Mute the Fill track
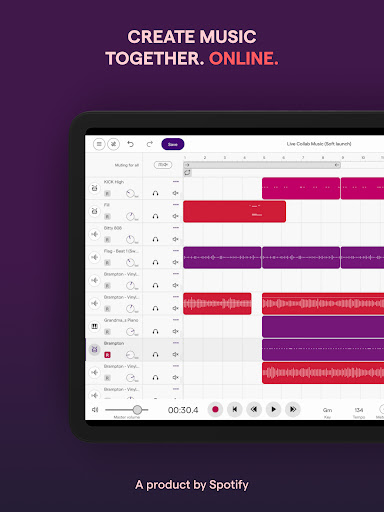Image resolution: width=384 pixels, height=512 pixels. 175,216
